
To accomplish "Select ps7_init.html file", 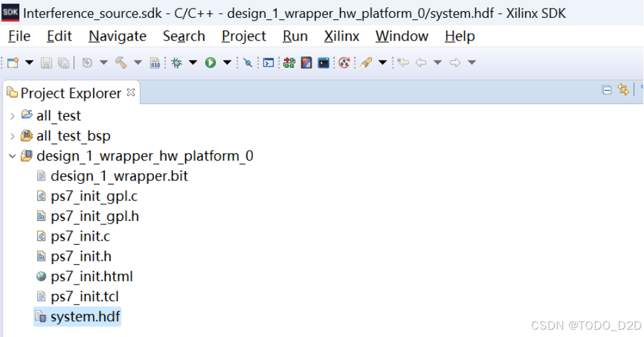I will (92, 277).
